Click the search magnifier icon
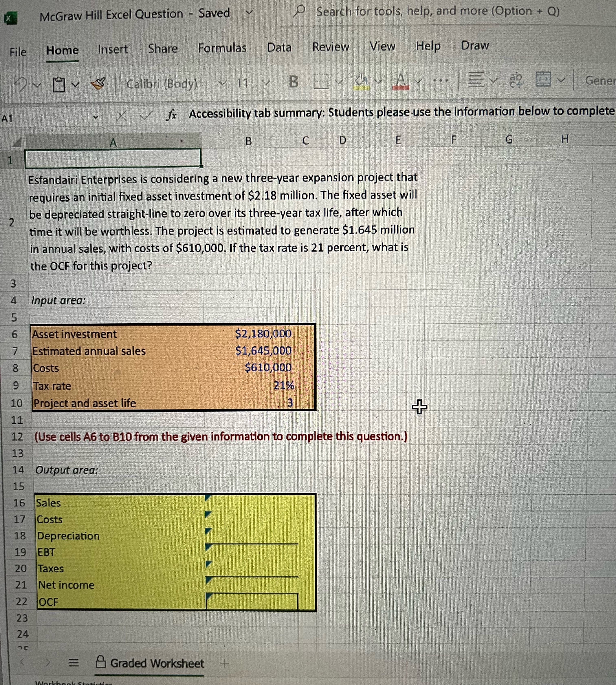This screenshot has width=616, height=685. pyautogui.click(x=299, y=11)
